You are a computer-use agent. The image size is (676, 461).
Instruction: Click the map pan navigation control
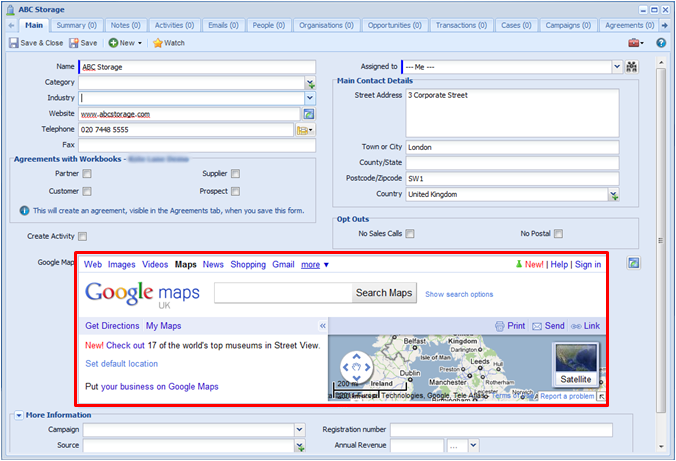tap(356, 367)
